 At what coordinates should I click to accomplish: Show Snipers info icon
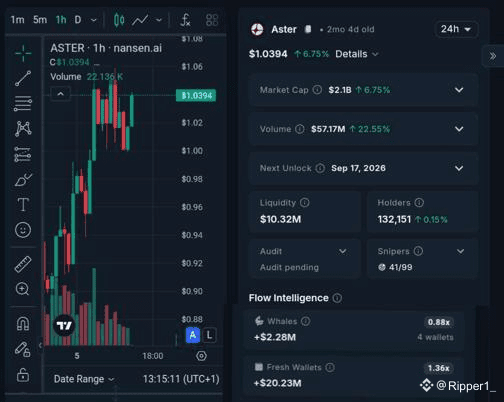click(x=418, y=251)
